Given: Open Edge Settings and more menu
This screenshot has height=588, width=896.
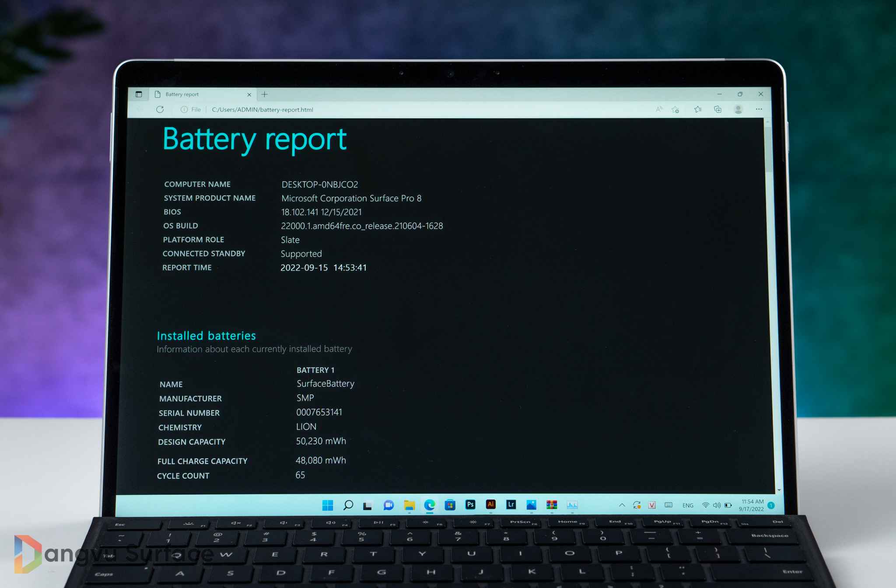Looking at the screenshot, I should (759, 109).
